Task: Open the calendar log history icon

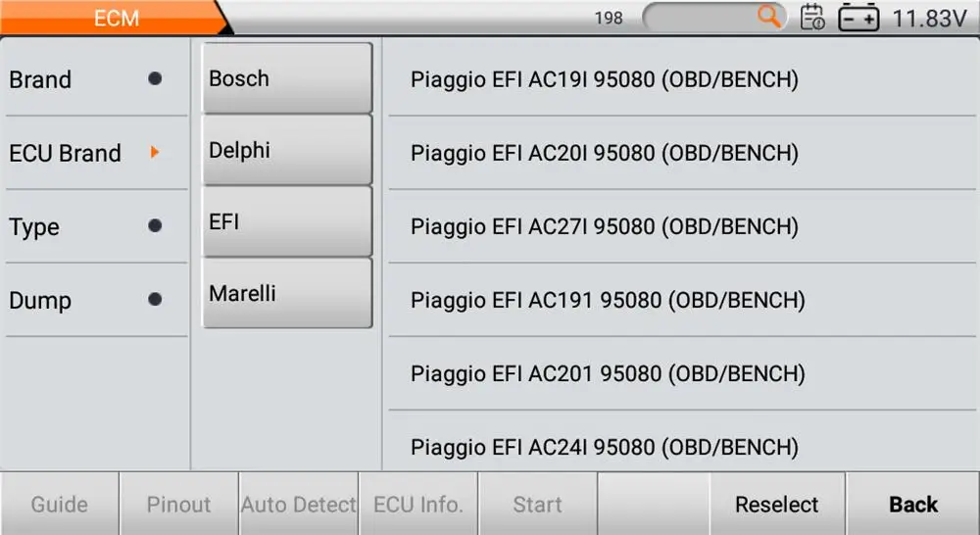Action: [x=812, y=18]
